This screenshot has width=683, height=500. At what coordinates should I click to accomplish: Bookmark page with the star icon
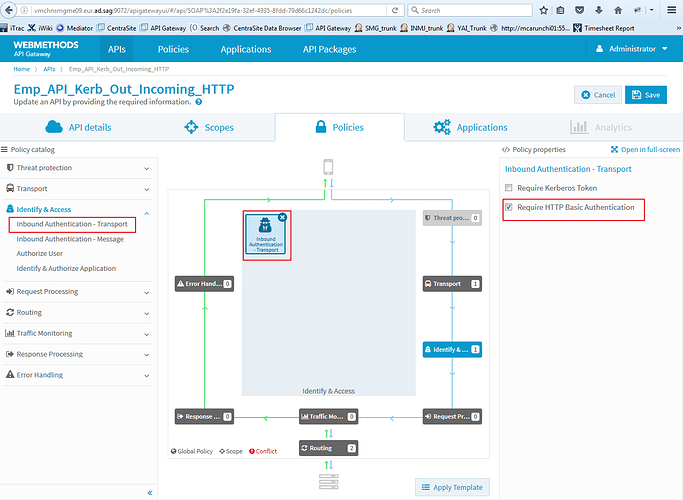[x=543, y=10]
